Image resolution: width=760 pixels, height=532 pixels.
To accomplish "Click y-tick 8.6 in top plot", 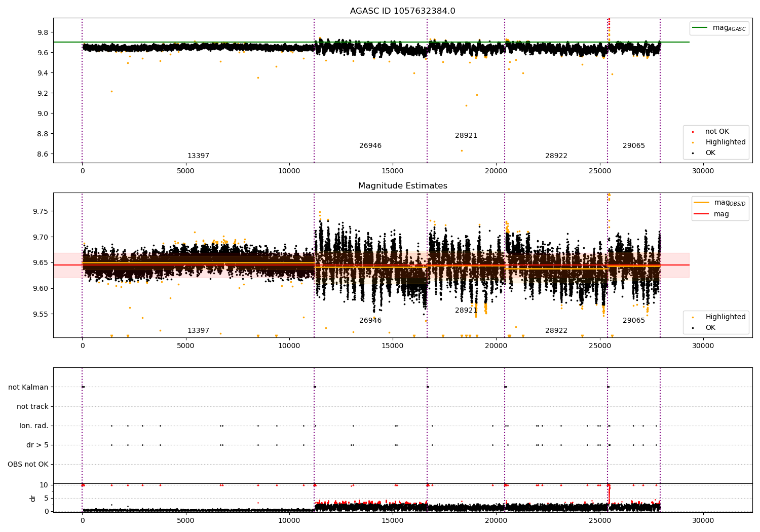I will [x=43, y=154].
